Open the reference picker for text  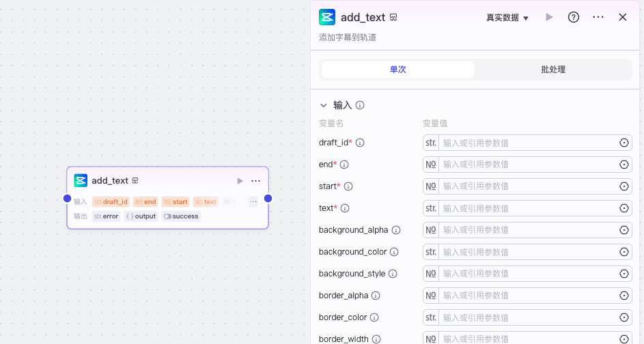coord(624,208)
